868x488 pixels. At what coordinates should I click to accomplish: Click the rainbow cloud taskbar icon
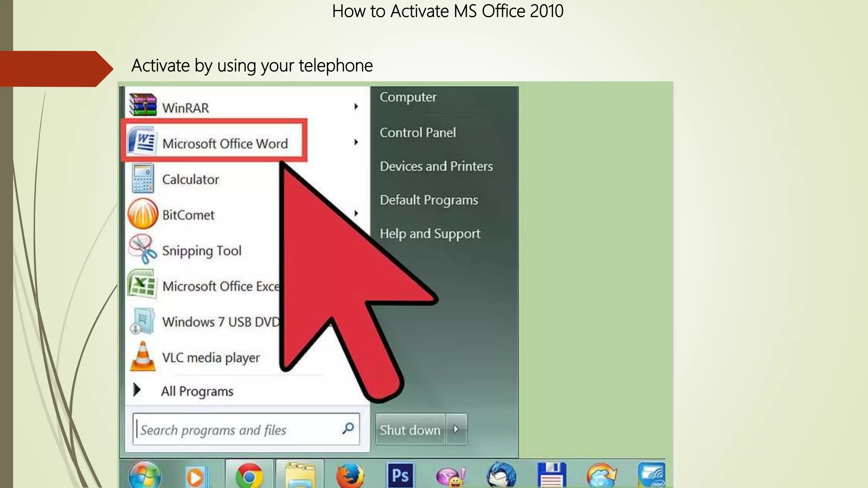coord(601,476)
